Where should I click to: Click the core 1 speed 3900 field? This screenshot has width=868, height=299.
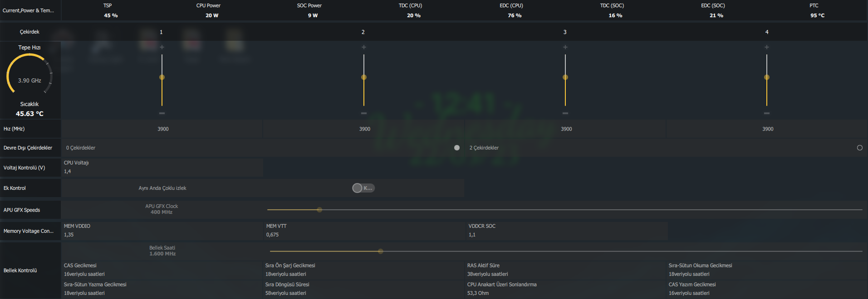pyautogui.click(x=162, y=129)
